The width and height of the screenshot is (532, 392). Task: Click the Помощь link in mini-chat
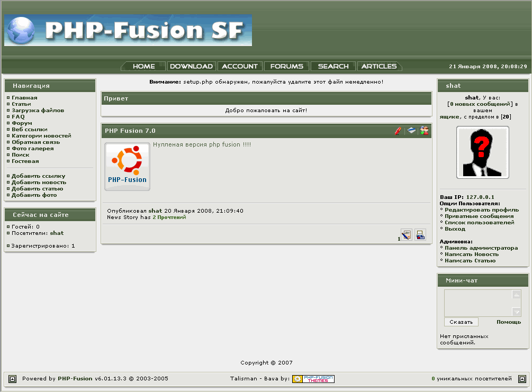point(509,322)
